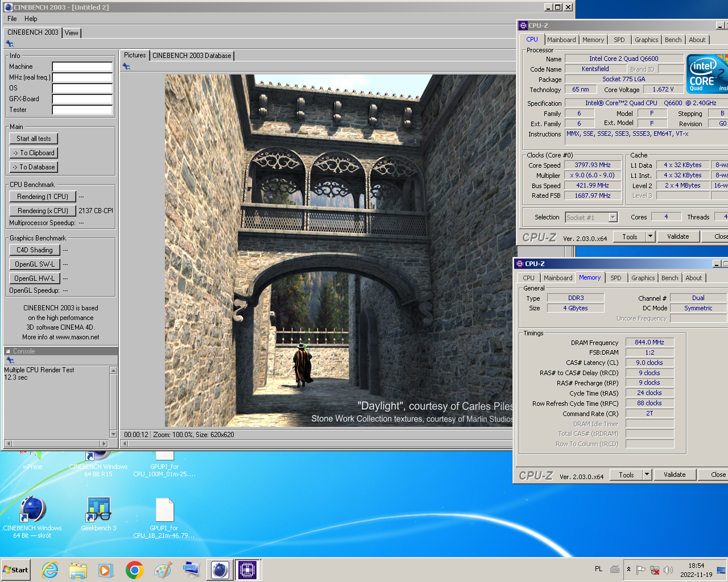728x582 pixels.
Task: Select GPUPI_for CPU_1B desktop file
Action: [x=164, y=517]
